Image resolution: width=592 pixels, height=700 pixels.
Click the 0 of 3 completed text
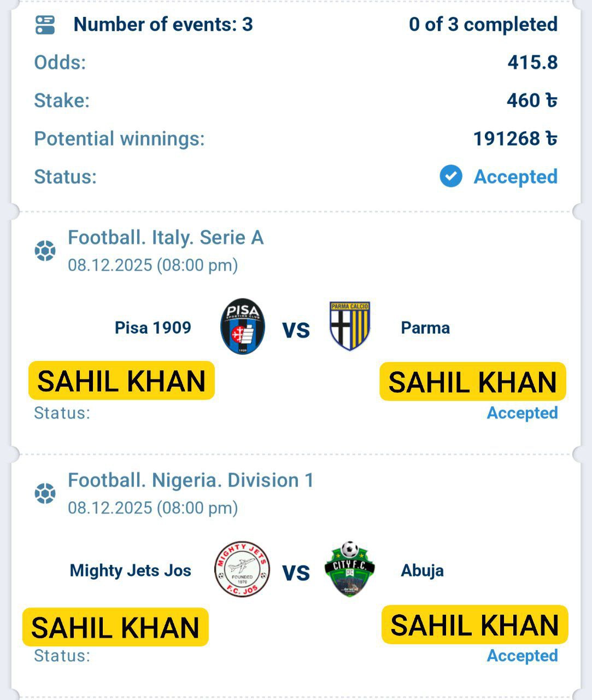click(483, 25)
